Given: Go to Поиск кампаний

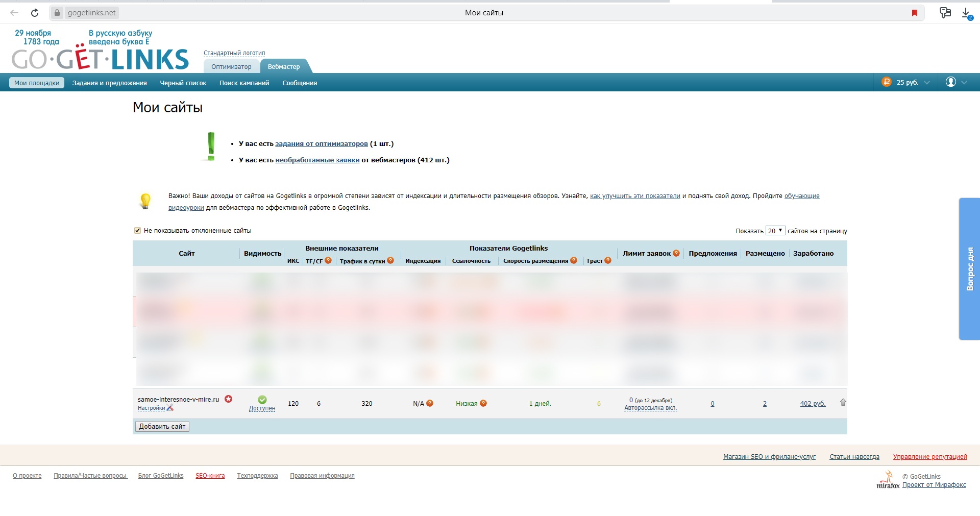Looking at the screenshot, I should click(x=244, y=83).
